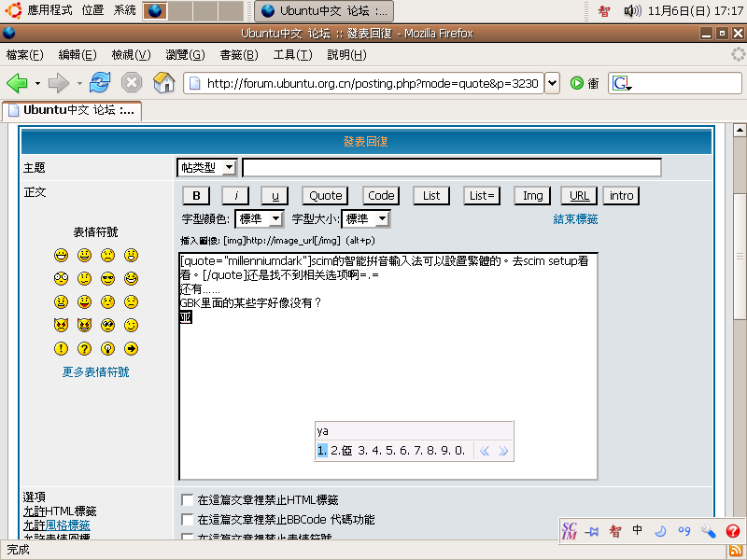
Task: Click the i italic BBCode button
Action: [x=236, y=195]
